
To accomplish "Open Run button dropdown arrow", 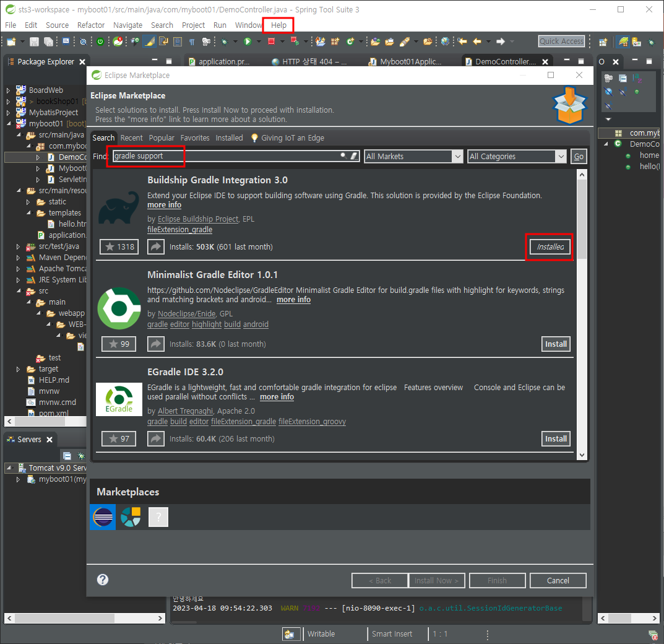I will coord(258,41).
